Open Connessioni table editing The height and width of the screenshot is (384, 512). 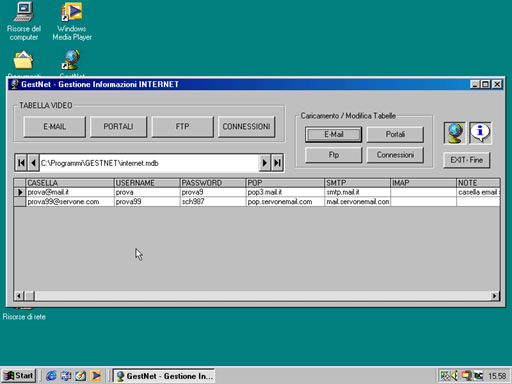point(395,155)
